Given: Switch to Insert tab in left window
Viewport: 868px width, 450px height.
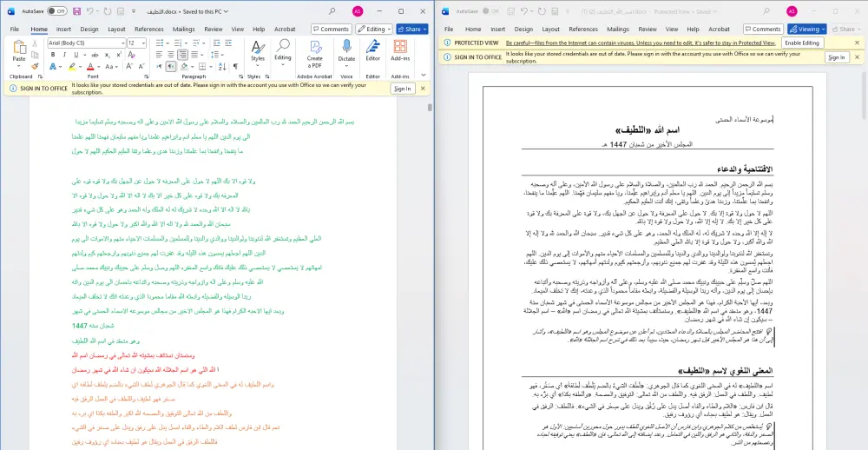Looking at the screenshot, I should click(63, 30).
